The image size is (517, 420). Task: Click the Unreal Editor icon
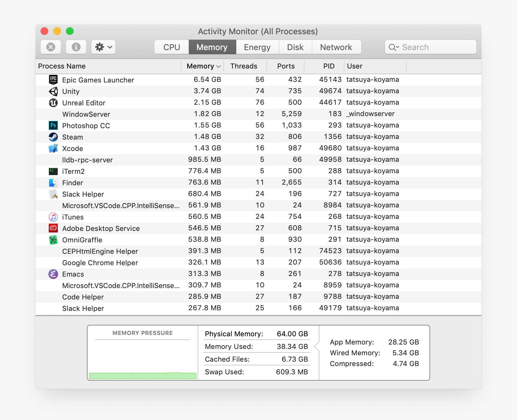53,103
